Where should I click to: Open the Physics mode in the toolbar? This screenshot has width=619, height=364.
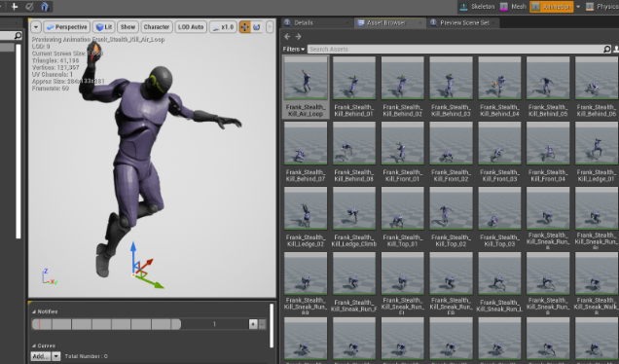click(x=602, y=6)
